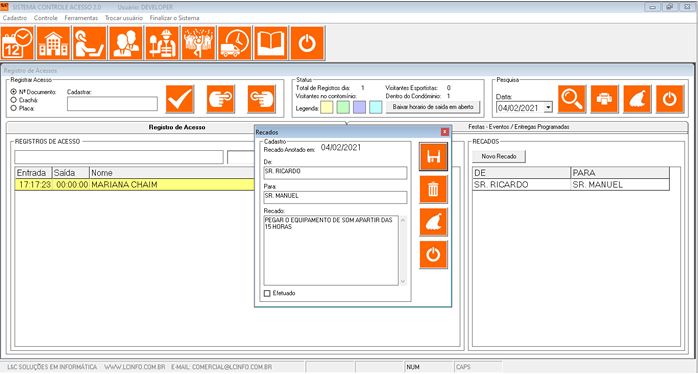The image size is (698, 374).
Task: Check the Efetuado checkbox
Action: pyautogui.click(x=267, y=293)
